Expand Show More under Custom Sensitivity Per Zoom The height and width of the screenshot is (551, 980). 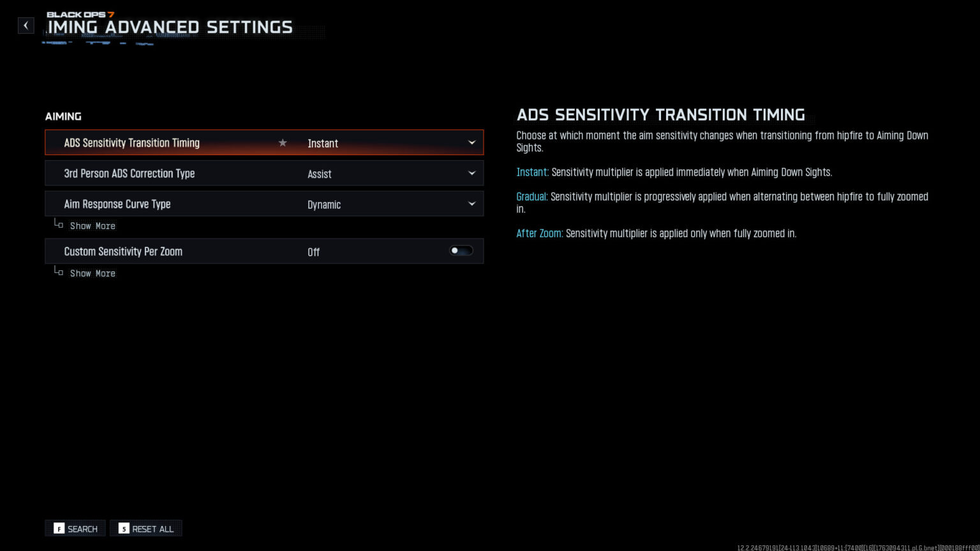pyautogui.click(x=93, y=273)
